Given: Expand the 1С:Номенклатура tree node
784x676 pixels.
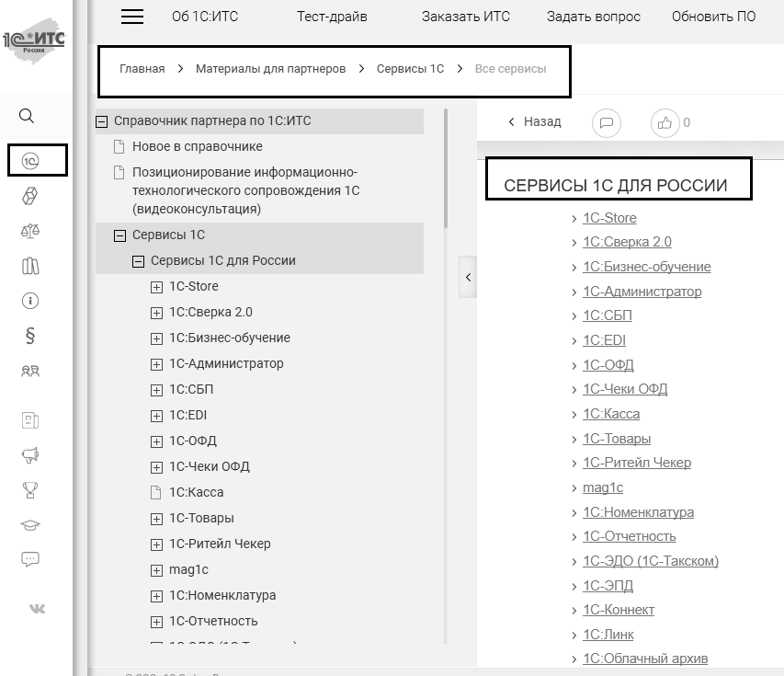Looking at the screenshot, I should coord(156,596).
